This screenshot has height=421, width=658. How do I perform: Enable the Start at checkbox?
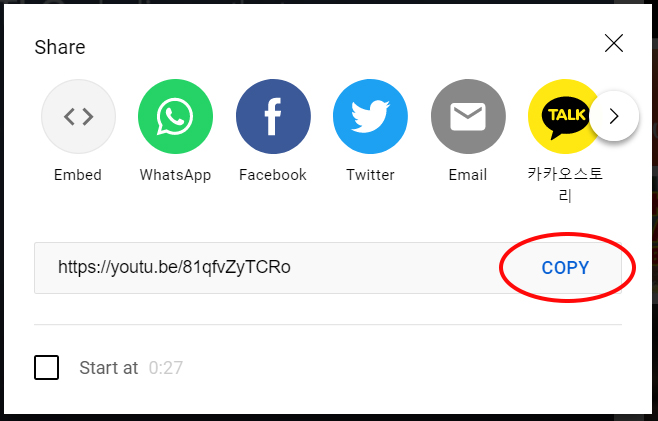point(47,368)
